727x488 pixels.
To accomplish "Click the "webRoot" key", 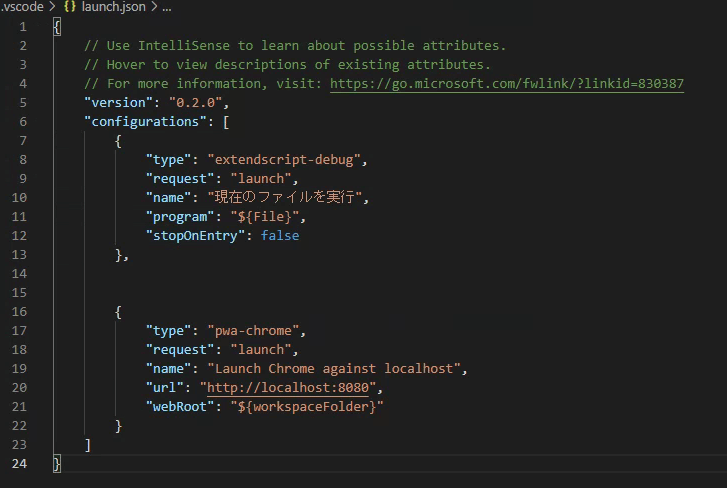I will click(180, 406).
